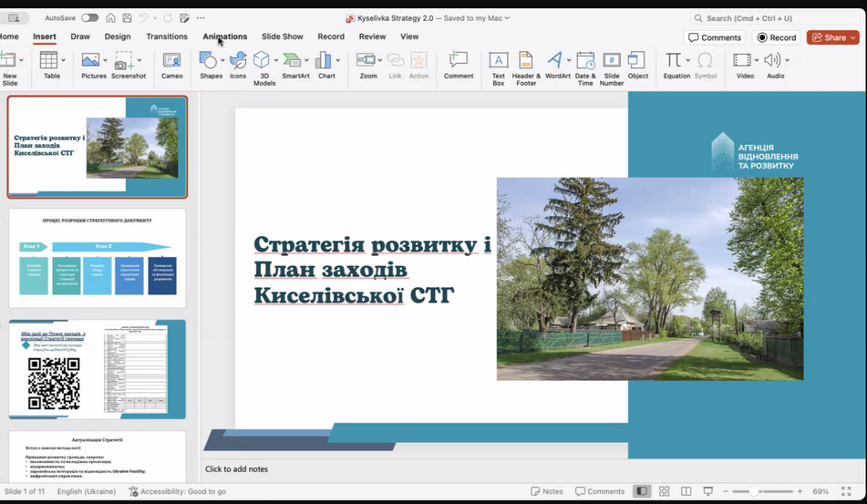Screen dimensions: 867x504
Task: Click zoom in plus button
Action: pos(800,491)
